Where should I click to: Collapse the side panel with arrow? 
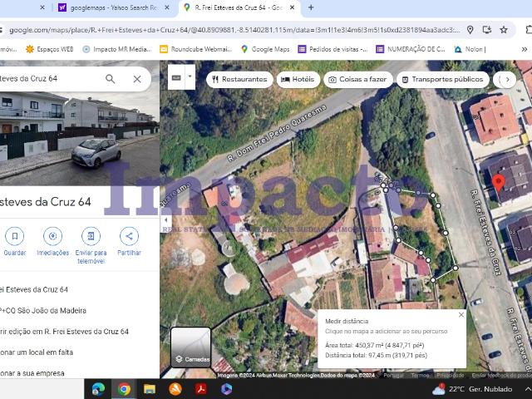point(166,219)
